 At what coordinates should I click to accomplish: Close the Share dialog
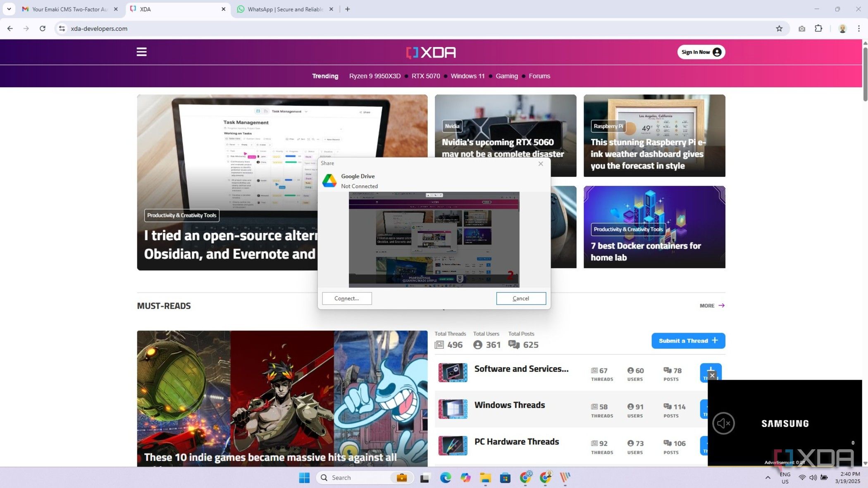pos(541,164)
